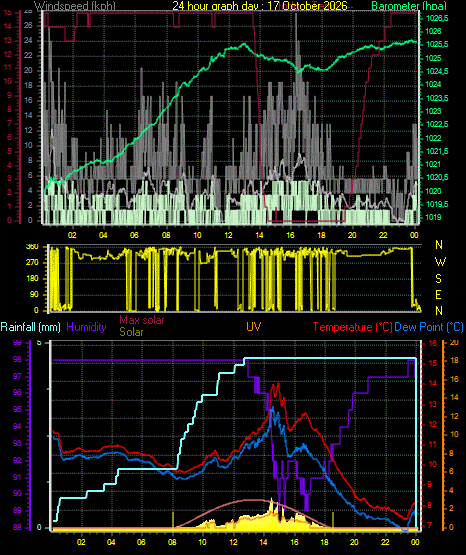Click the Max solar legend label
The height and width of the screenshot is (555, 466).
point(142,320)
